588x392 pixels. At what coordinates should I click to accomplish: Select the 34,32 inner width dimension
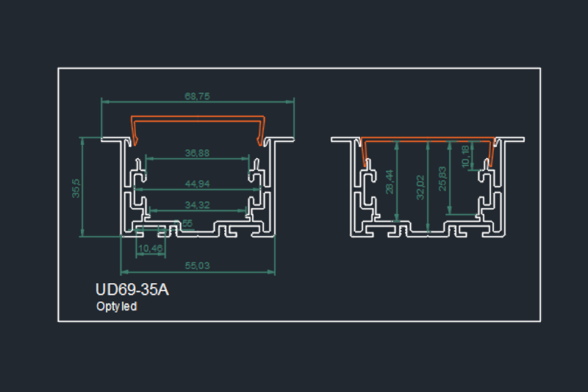197,204
